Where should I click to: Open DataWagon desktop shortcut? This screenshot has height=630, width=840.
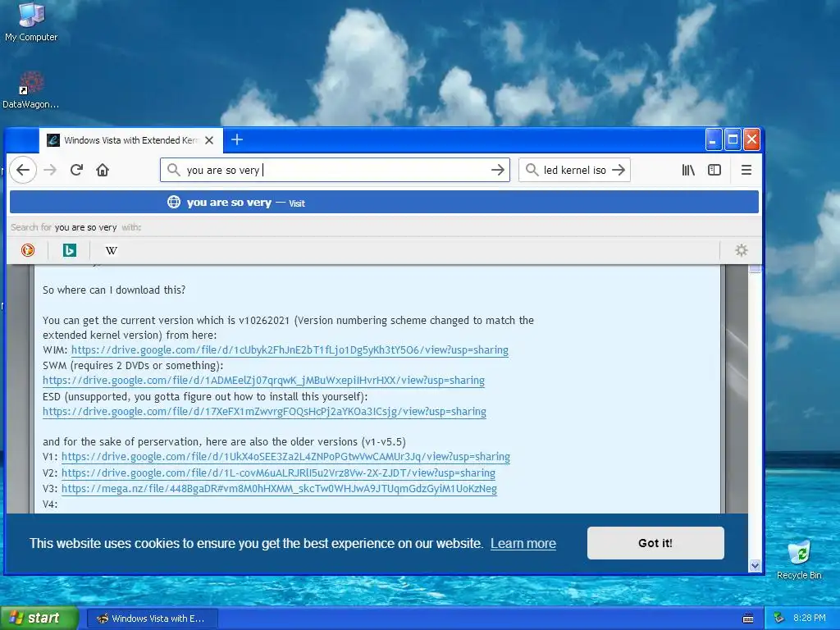point(30,90)
